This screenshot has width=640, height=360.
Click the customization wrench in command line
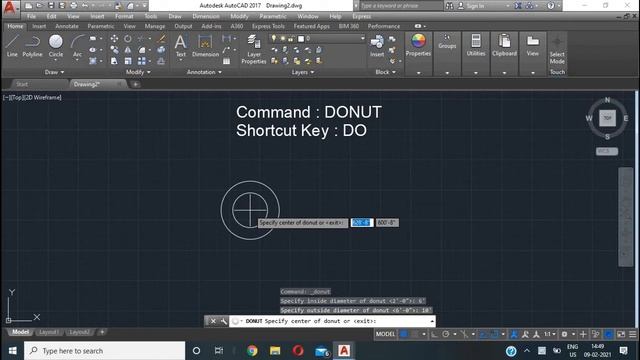(x=224, y=321)
